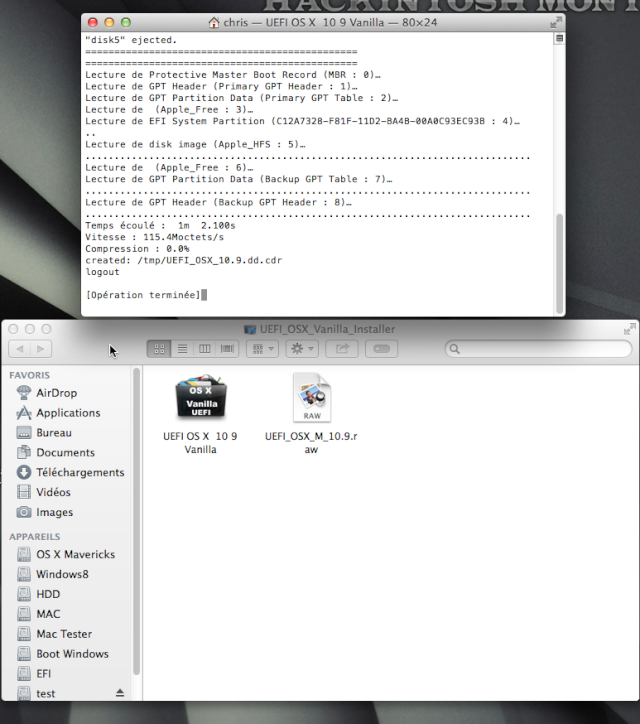The width and height of the screenshot is (640, 724).
Task: Eject the test volume
Action: 120,693
